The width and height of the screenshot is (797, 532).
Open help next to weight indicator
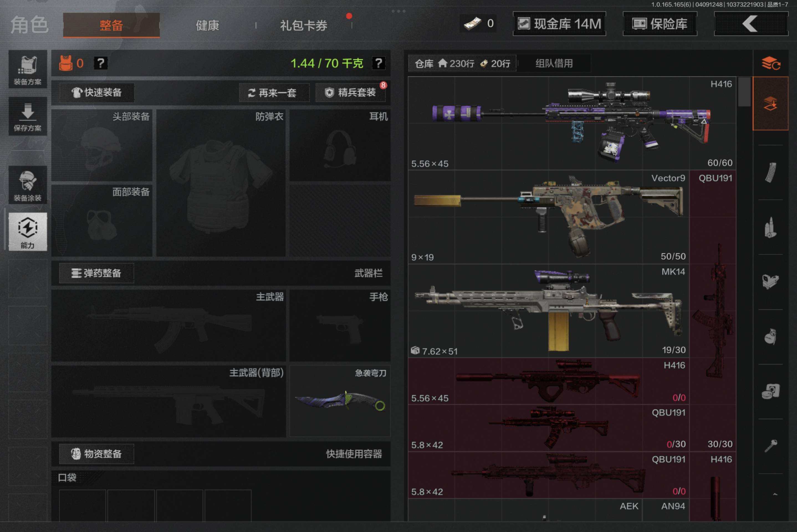378,63
